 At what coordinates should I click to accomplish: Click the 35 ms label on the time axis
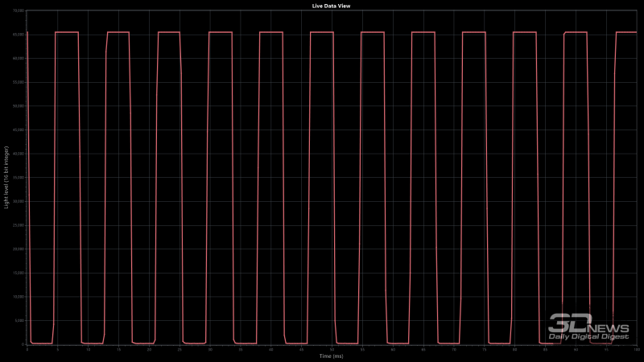240,348
